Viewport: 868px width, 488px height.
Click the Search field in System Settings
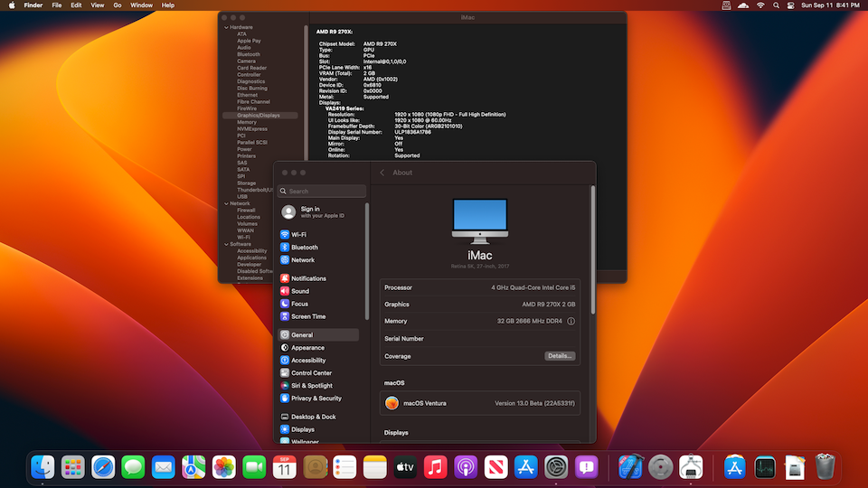[x=322, y=191]
